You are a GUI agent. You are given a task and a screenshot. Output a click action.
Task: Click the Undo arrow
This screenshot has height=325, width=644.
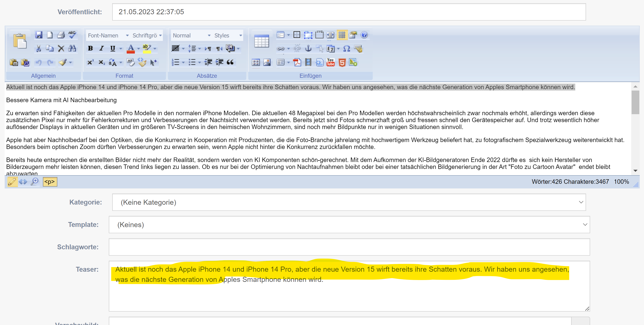coord(38,62)
